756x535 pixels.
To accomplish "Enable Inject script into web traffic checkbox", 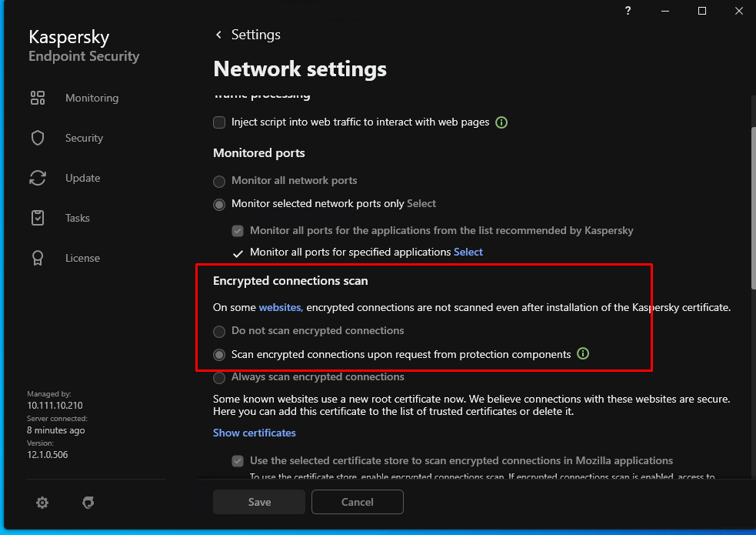I will point(219,122).
